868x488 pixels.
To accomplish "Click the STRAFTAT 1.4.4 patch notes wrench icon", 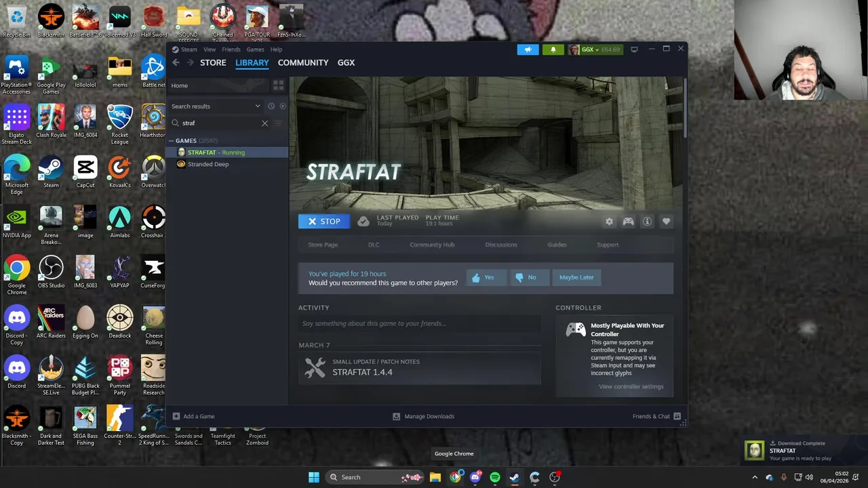I will 315,367.
